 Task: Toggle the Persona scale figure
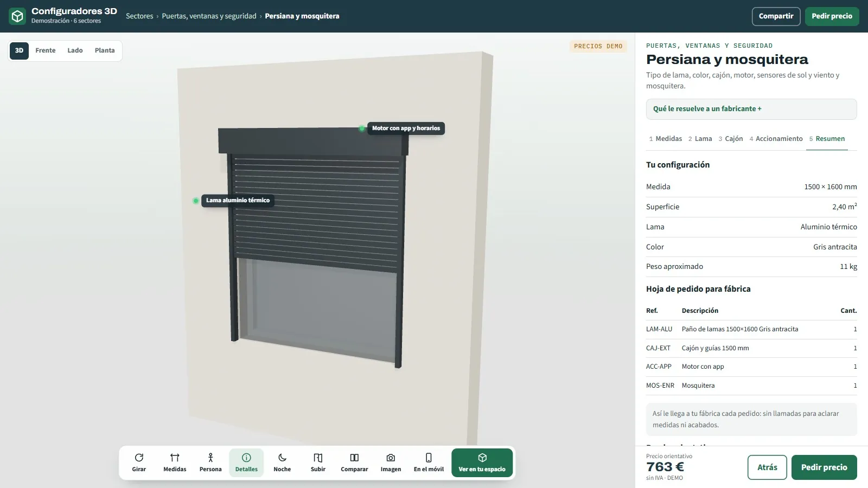click(x=210, y=463)
